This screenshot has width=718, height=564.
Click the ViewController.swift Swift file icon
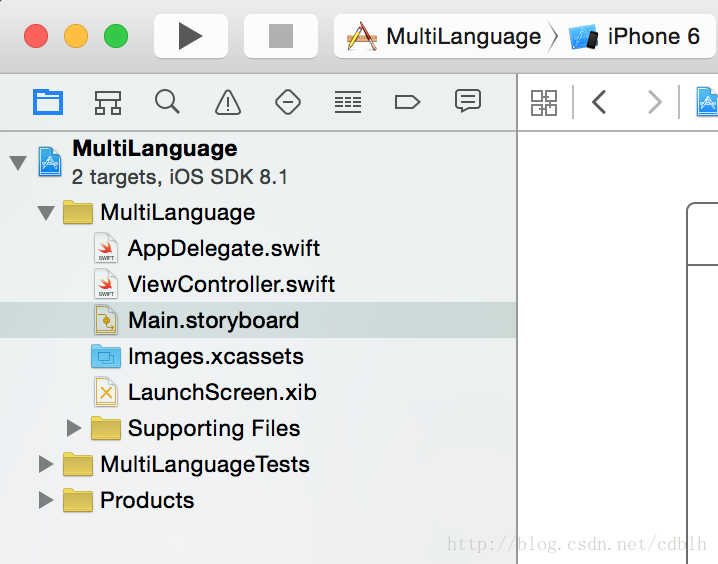pos(106,283)
